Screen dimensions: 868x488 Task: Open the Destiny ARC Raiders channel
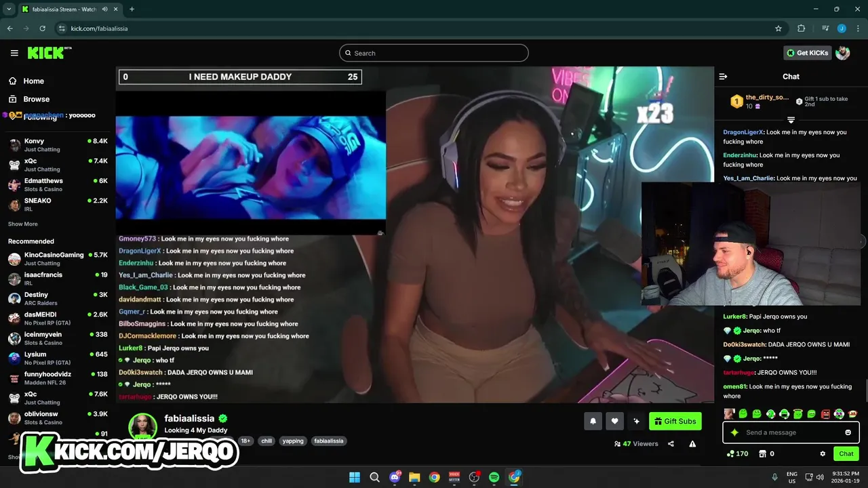[x=58, y=299]
